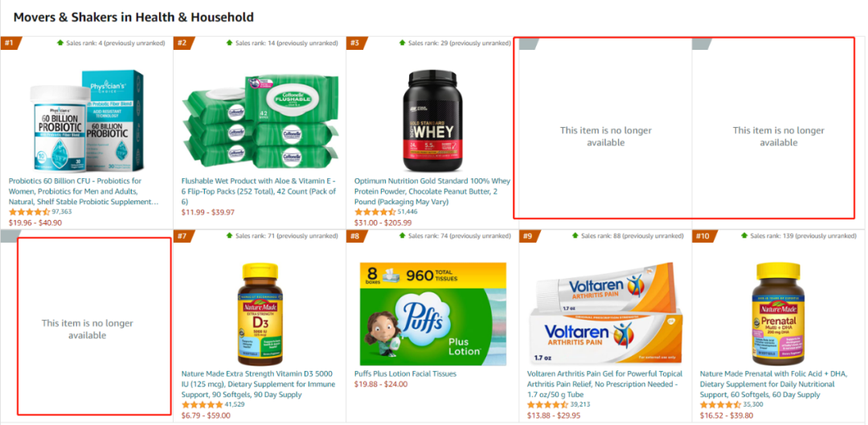The image size is (868, 425).
Task: Open Flushable Wet Product with Aloe link
Action: 259,191
